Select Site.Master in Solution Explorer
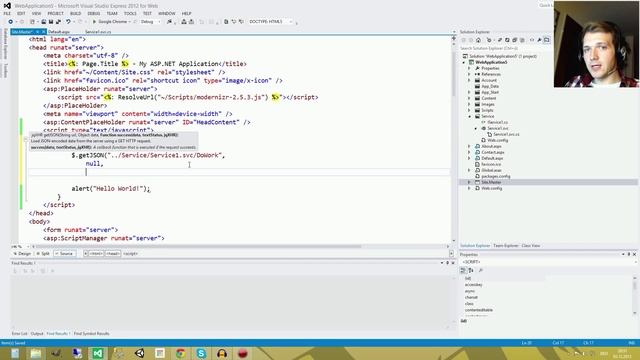This screenshot has width=640, height=360. (491, 182)
